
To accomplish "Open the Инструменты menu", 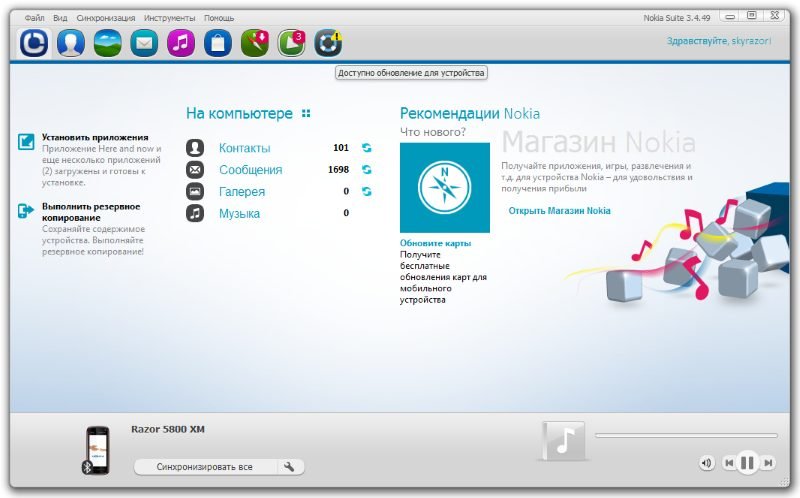I will (x=170, y=18).
